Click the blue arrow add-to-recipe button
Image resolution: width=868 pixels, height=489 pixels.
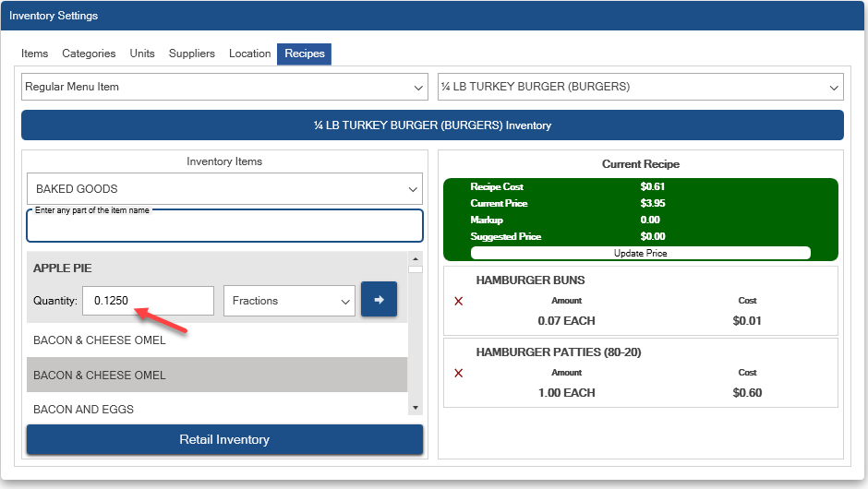pyautogui.click(x=379, y=300)
